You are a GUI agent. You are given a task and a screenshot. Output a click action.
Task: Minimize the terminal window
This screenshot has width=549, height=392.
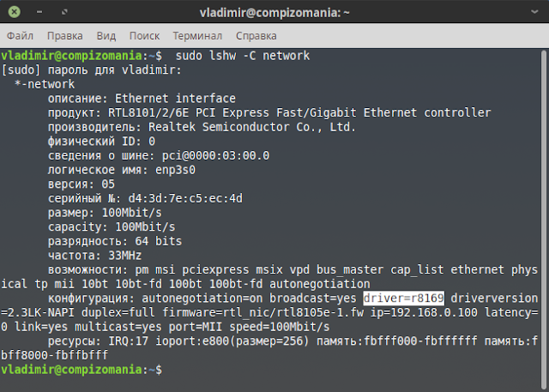pyautogui.click(x=39, y=12)
